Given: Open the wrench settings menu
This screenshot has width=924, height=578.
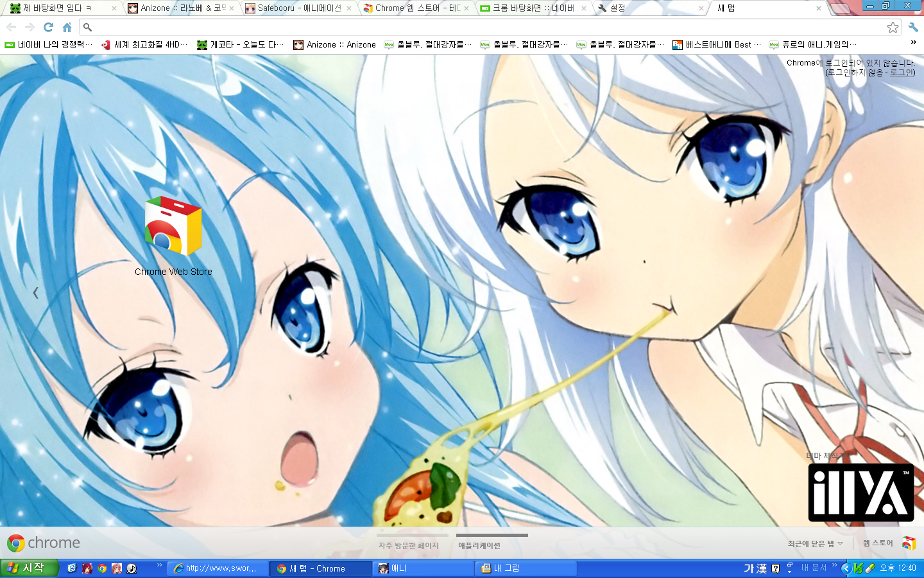Looking at the screenshot, I should coord(913,27).
